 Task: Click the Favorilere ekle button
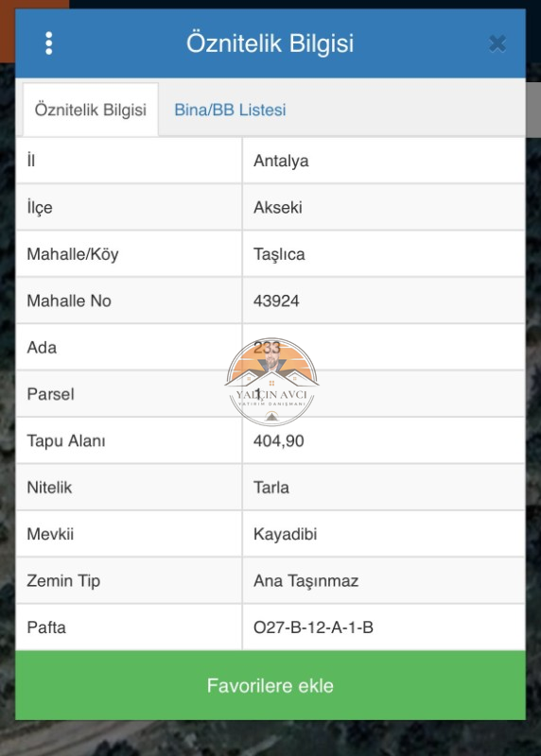coord(270,685)
